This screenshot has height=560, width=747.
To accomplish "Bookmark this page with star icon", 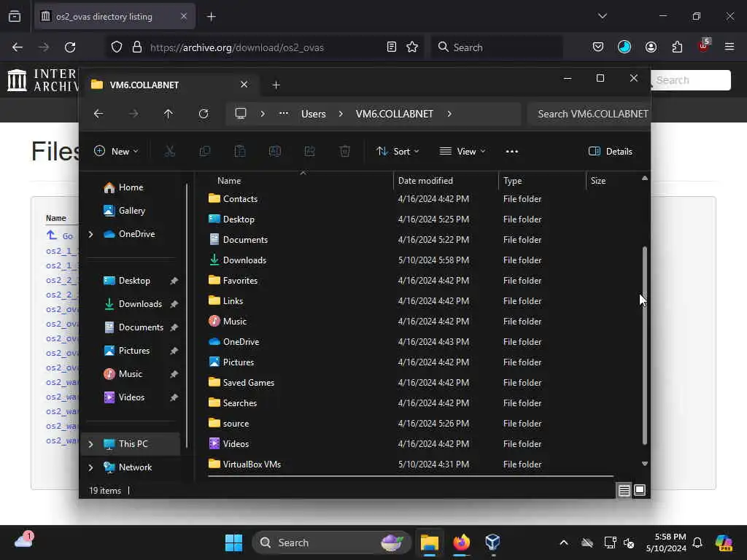I will 412,47.
